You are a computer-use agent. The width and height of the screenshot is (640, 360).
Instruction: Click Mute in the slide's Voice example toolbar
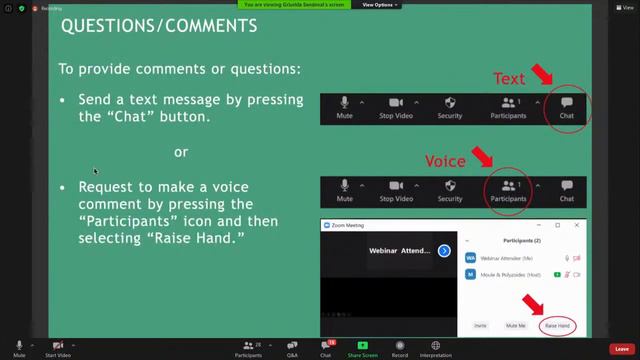click(344, 191)
